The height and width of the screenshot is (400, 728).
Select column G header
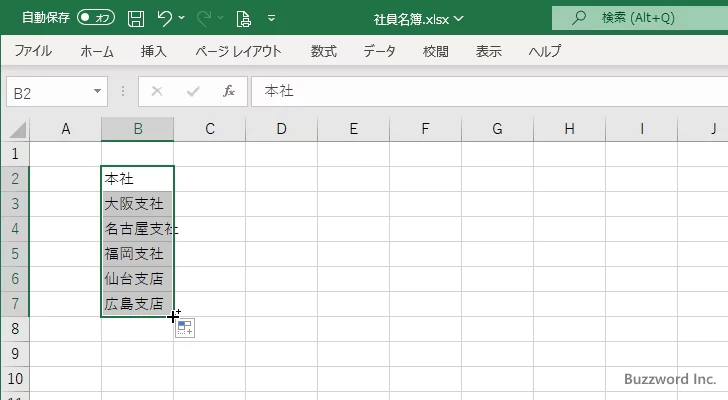497,129
